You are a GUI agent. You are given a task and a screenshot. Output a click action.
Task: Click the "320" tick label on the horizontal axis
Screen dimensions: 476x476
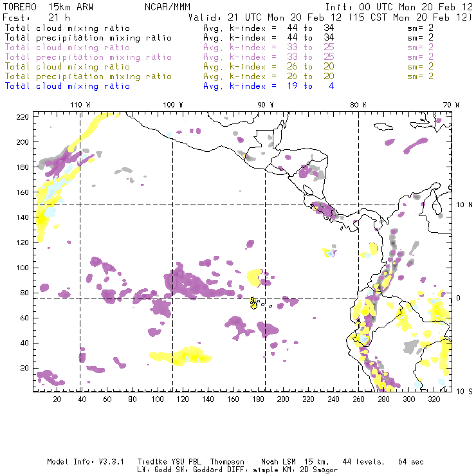pos(434,399)
